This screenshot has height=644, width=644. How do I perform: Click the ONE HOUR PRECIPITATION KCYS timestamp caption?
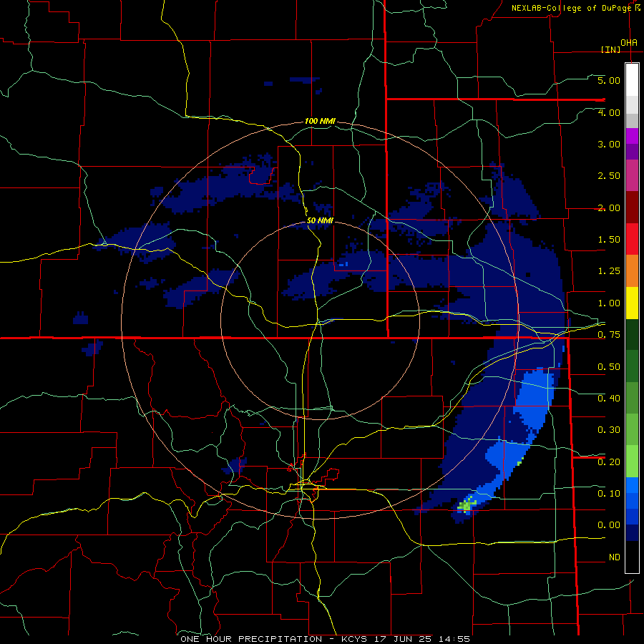point(325,639)
